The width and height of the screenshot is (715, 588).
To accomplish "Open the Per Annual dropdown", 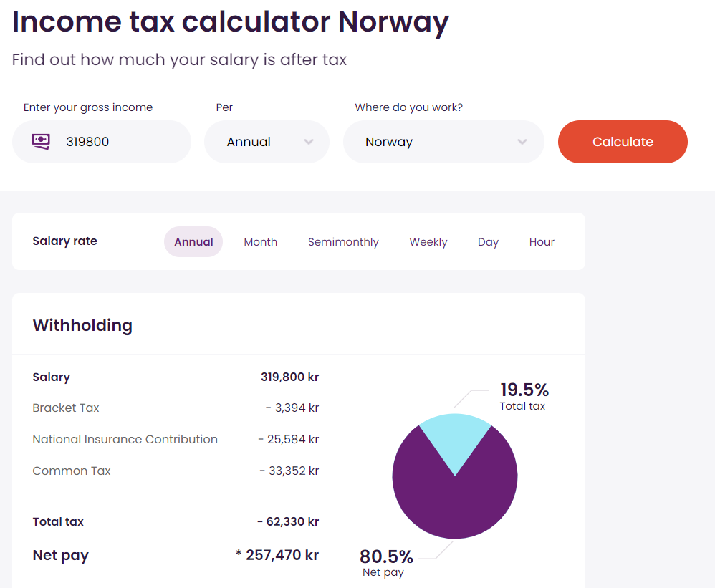I will pyautogui.click(x=258, y=142).
